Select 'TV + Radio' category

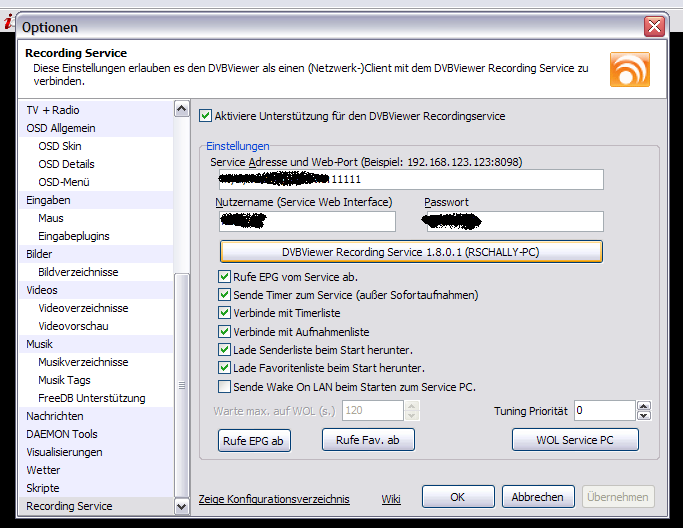point(96,110)
